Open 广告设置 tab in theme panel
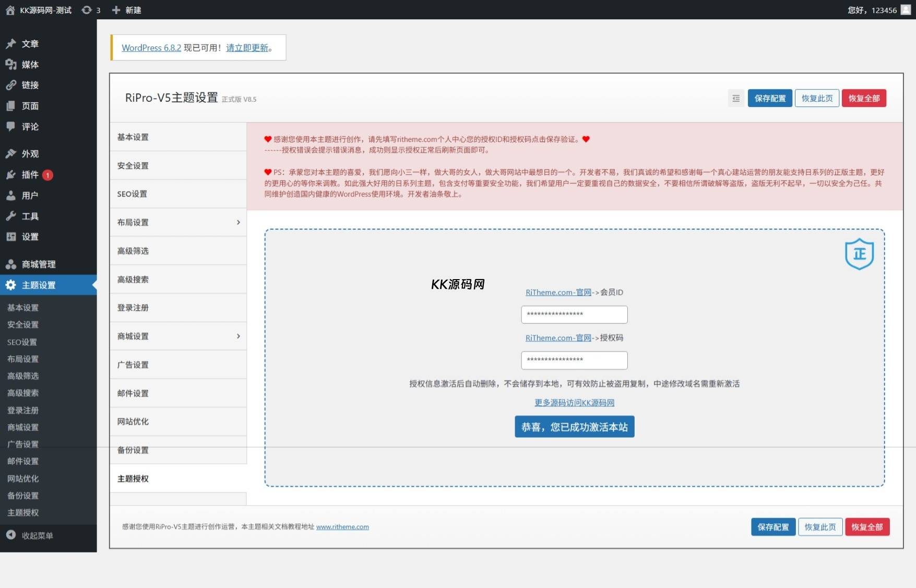Viewport: 916px width, 588px height. [178, 365]
